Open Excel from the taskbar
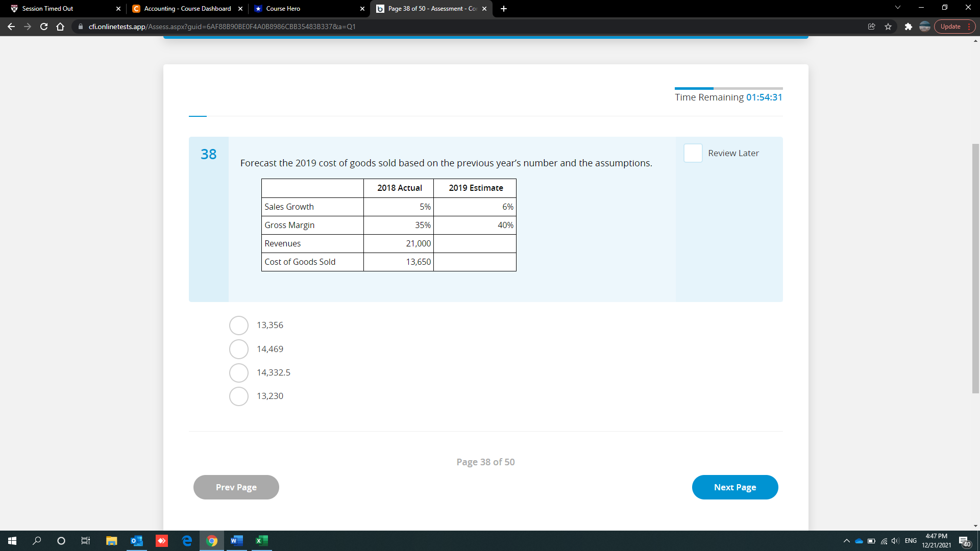Screen dimensions: 980x551 261,541
